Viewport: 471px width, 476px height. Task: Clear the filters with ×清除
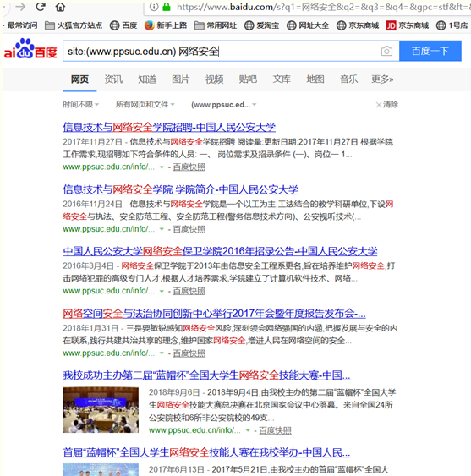pyautogui.click(x=387, y=105)
